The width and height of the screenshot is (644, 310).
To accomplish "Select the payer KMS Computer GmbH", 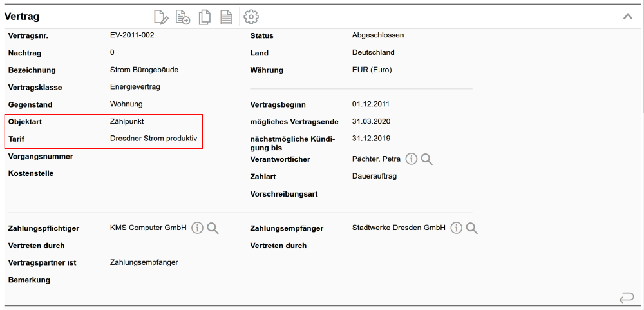I will tap(148, 228).
